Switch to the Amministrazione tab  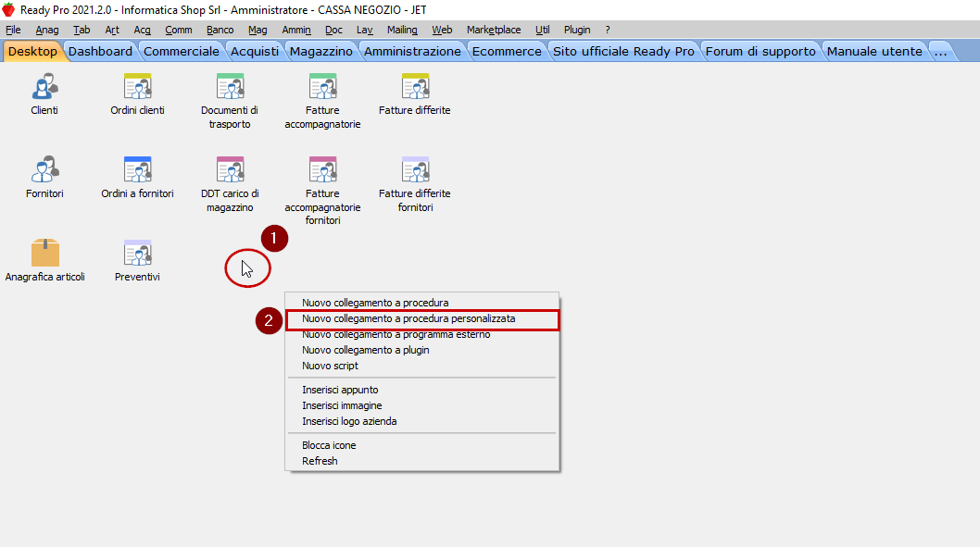coord(412,51)
